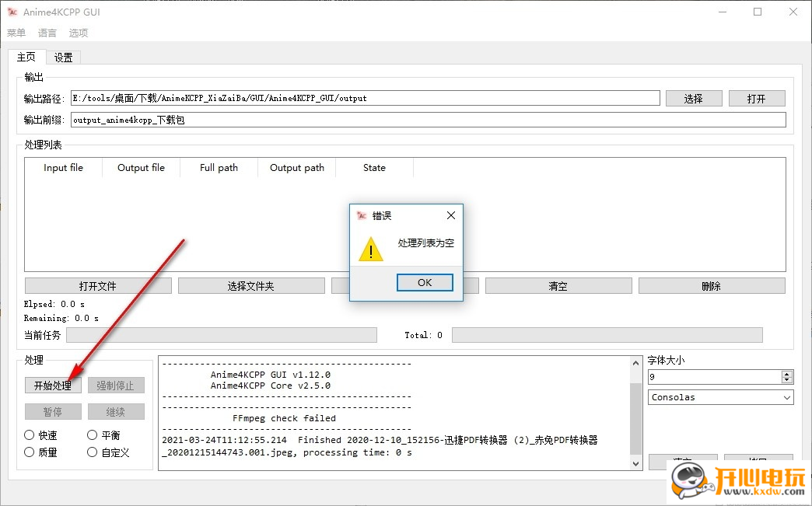812x506 pixels.
Task: Click the Total progress bar
Action: click(607, 335)
